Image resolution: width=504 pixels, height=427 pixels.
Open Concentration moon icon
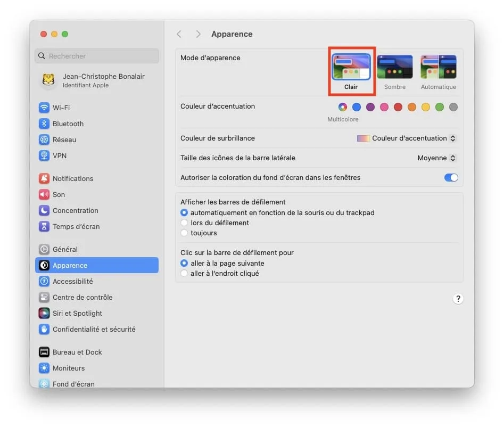44,211
